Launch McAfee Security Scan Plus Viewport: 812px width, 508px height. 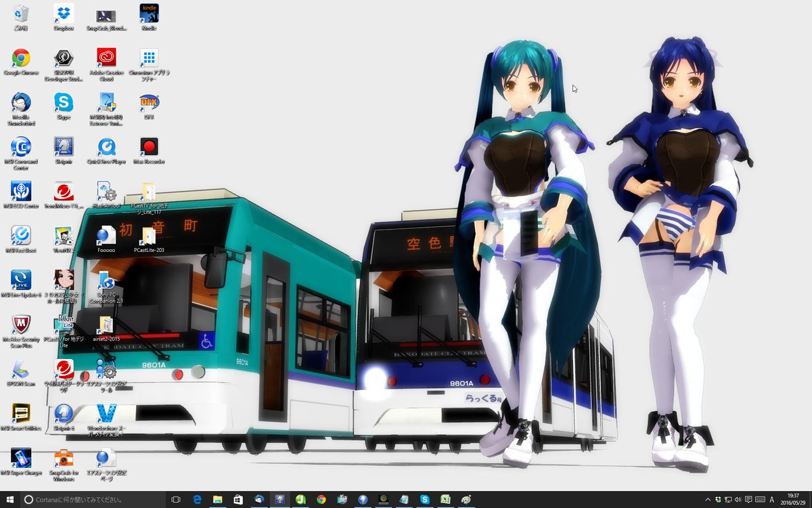tap(21, 332)
